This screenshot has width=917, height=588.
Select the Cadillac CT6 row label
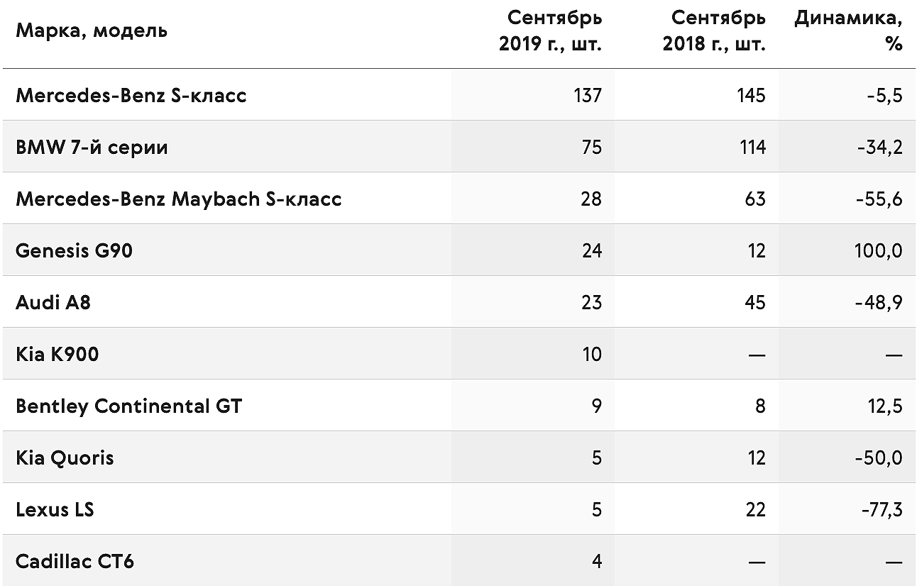coord(75,561)
